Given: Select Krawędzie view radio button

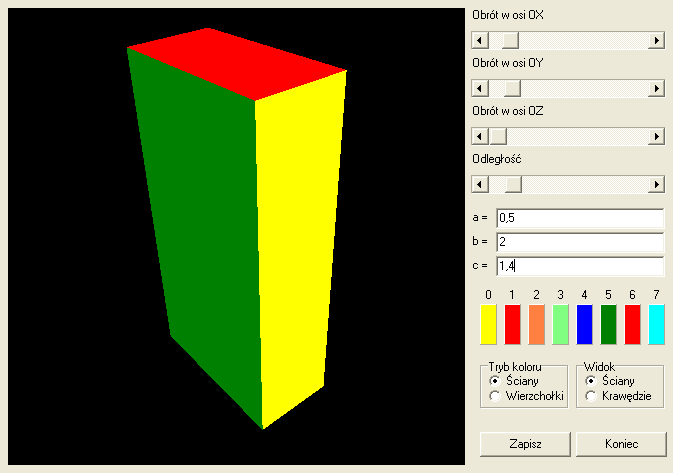Looking at the screenshot, I should [591, 397].
